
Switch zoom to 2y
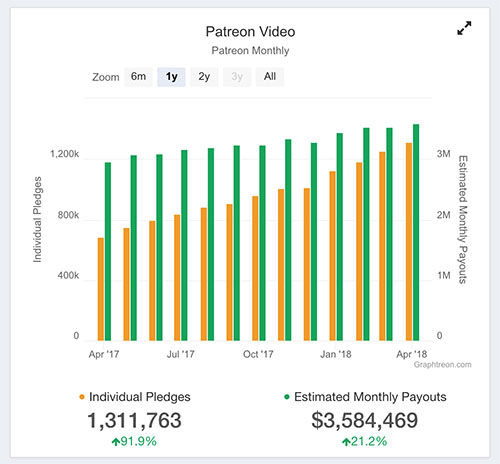[204, 77]
